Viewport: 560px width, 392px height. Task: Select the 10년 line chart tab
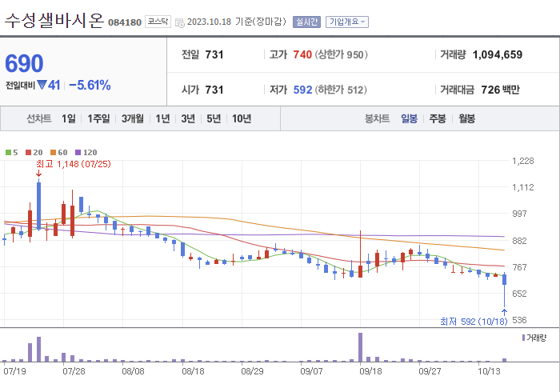tap(242, 118)
